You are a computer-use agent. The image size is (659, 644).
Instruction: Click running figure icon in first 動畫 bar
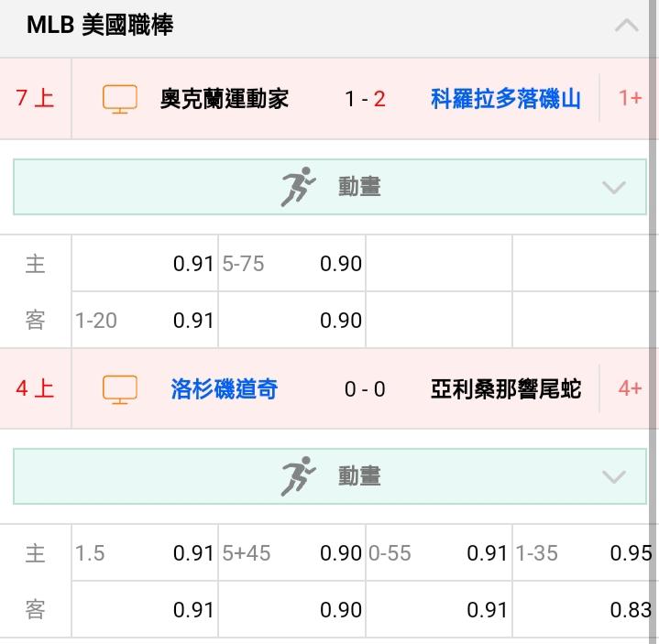click(298, 187)
